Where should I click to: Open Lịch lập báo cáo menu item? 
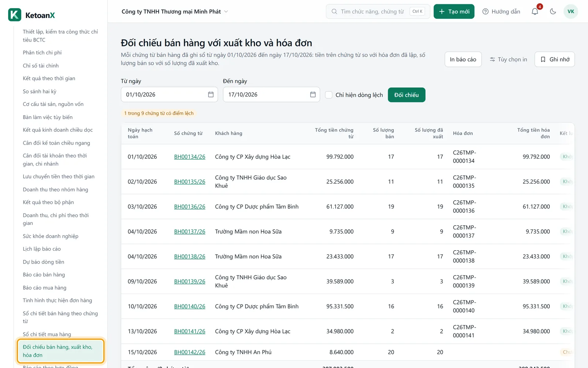42,249
